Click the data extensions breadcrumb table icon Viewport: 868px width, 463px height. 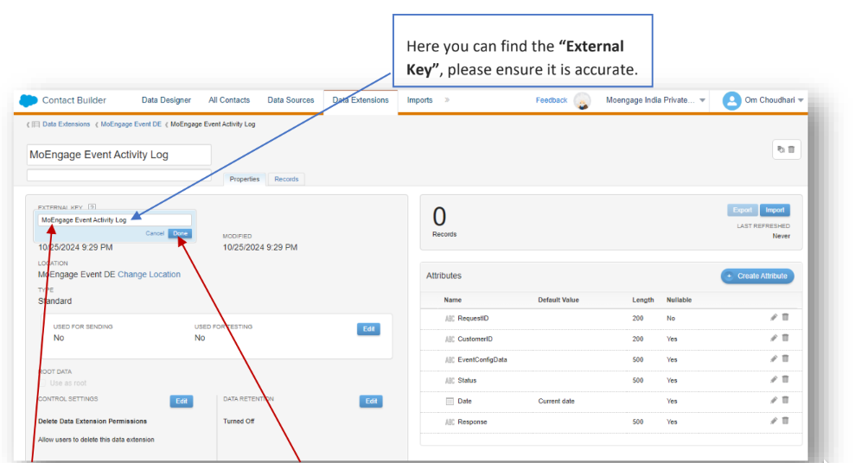[x=35, y=124]
